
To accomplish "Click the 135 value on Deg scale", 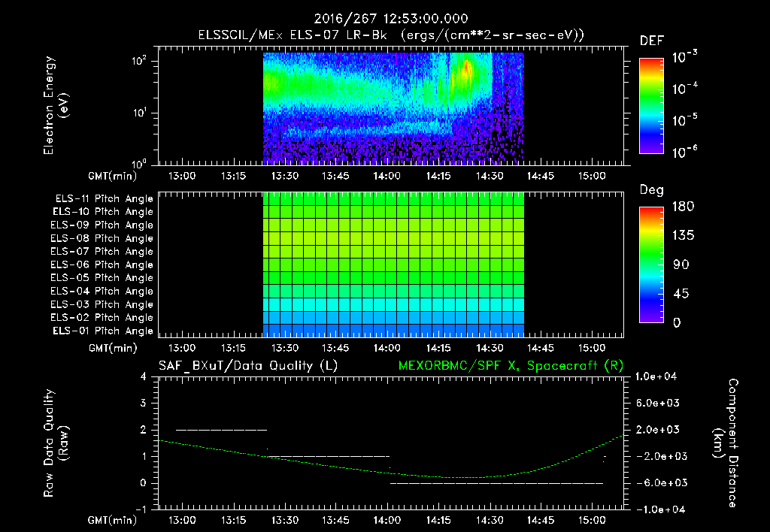I will [x=683, y=235].
